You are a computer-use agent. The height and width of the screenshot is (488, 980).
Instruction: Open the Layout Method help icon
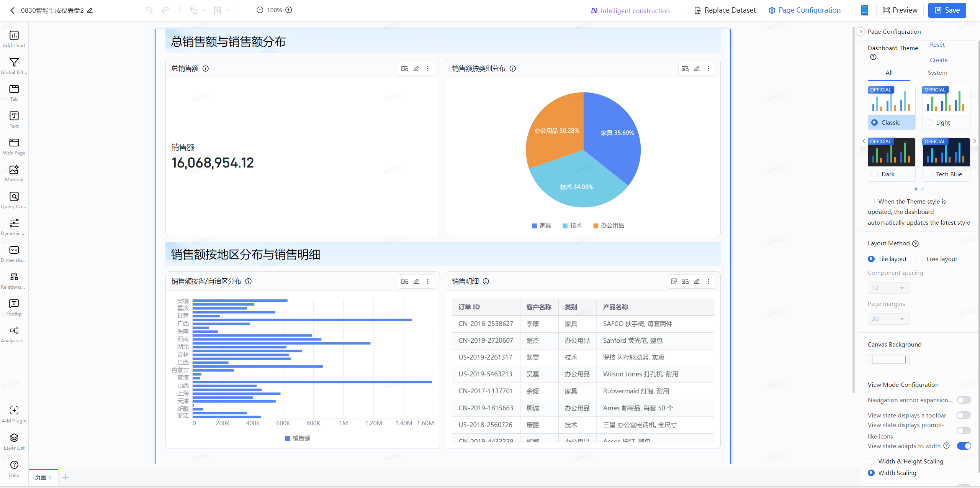tap(916, 243)
